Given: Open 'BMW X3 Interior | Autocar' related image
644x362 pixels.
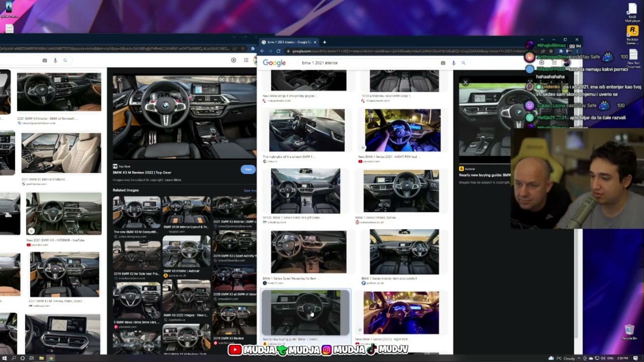Looking at the screenshot, I should 186,252.
